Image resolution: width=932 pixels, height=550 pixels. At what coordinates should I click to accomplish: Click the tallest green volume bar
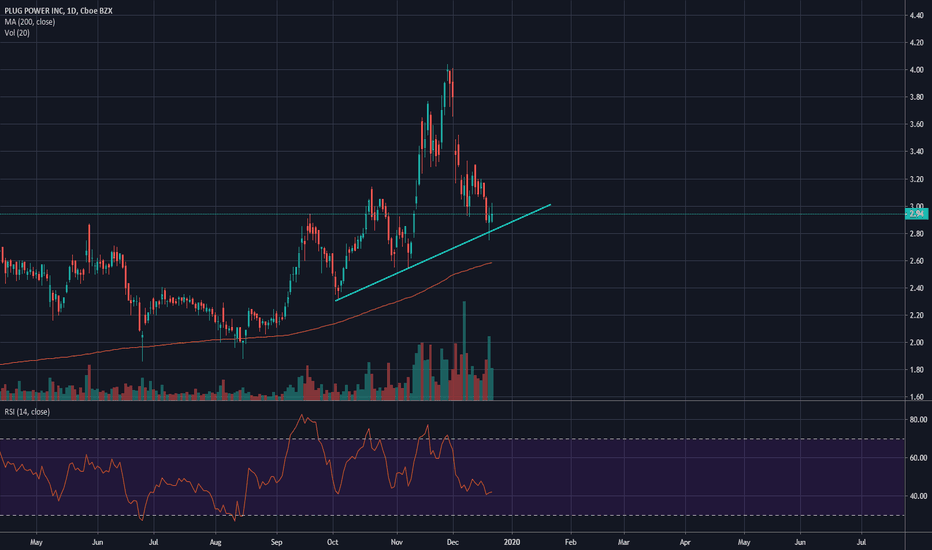pyautogui.click(x=464, y=350)
